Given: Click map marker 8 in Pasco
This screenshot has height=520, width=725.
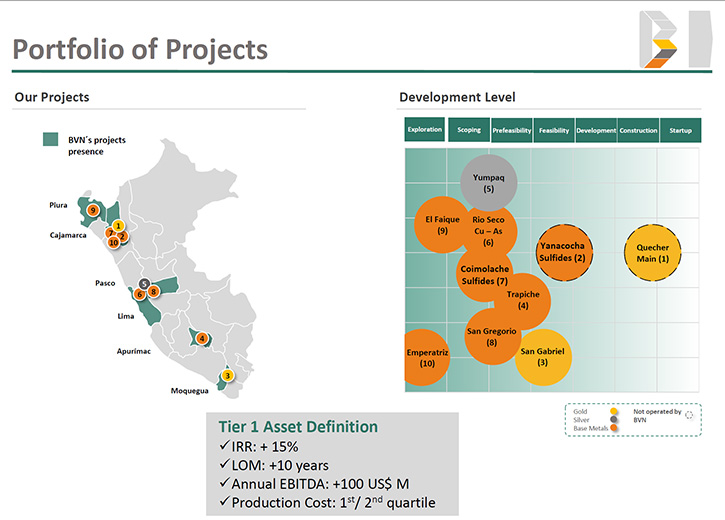Looking at the screenshot, I should [x=154, y=291].
